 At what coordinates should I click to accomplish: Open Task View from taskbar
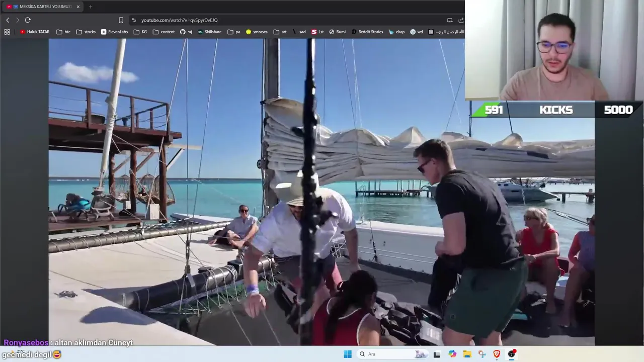pyautogui.click(x=437, y=354)
